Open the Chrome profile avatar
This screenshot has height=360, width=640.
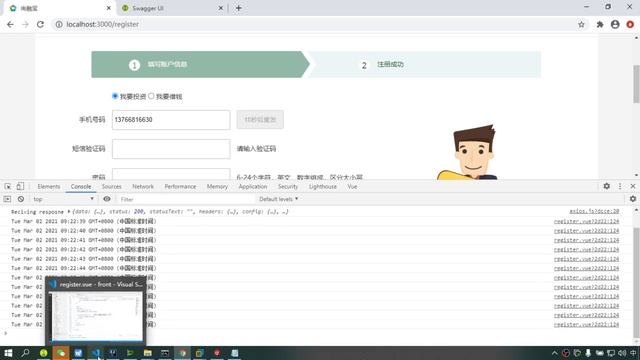pyautogui.click(x=615, y=24)
